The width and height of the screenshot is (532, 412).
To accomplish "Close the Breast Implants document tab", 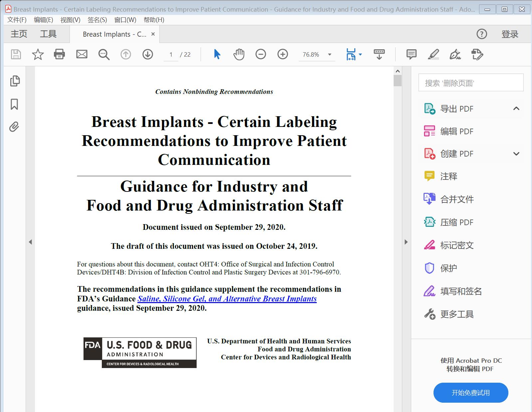I will point(153,34).
